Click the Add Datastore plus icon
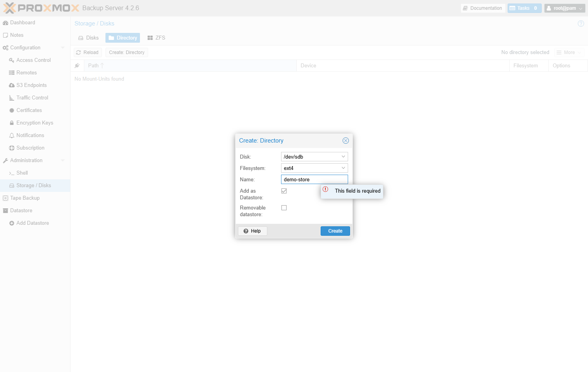This screenshot has width=588, height=372. (12, 223)
